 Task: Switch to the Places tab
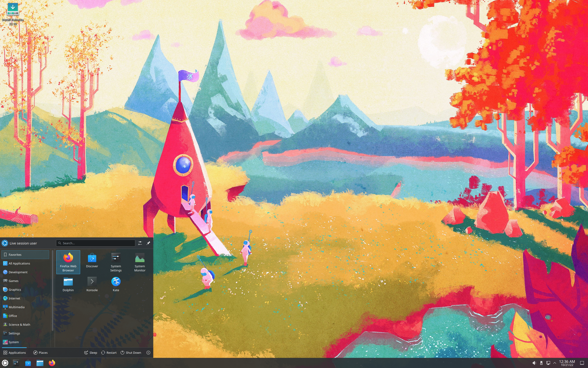[x=40, y=352]
